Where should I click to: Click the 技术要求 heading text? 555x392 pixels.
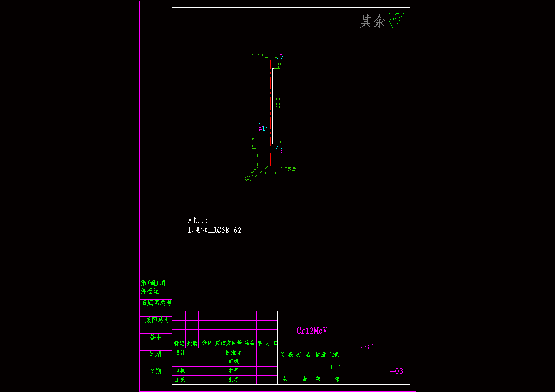(x=198, y=220)
